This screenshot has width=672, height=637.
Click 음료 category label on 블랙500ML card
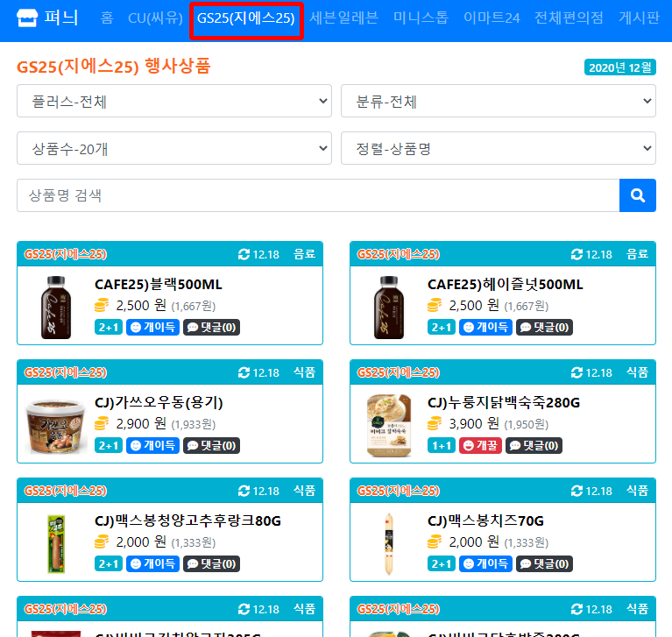point(304,254)
